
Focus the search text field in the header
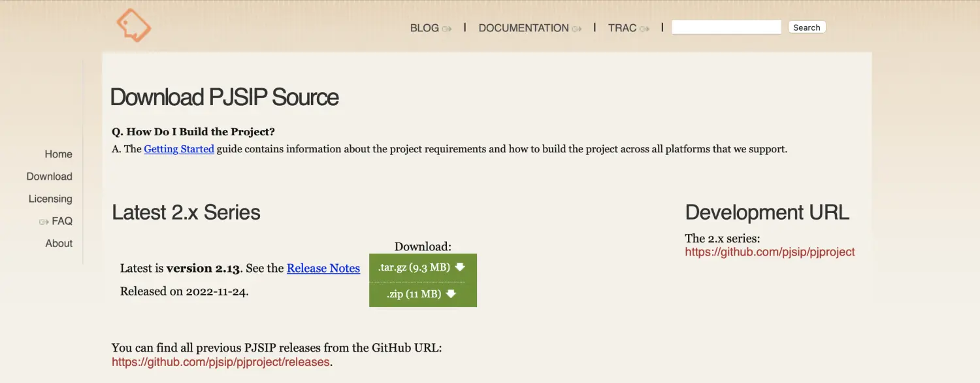pyautogui.click(x=726, y=27)
